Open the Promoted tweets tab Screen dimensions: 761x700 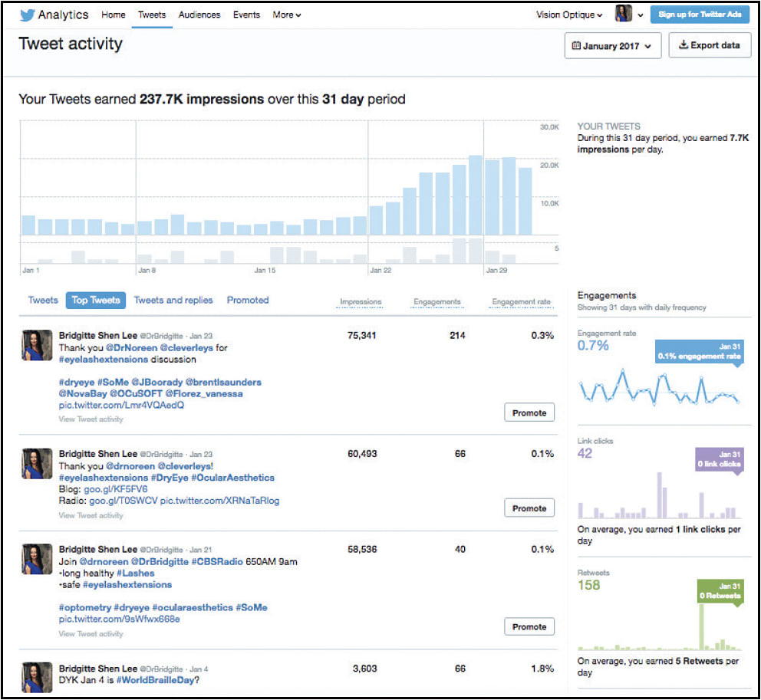click(x=247, y=300)
